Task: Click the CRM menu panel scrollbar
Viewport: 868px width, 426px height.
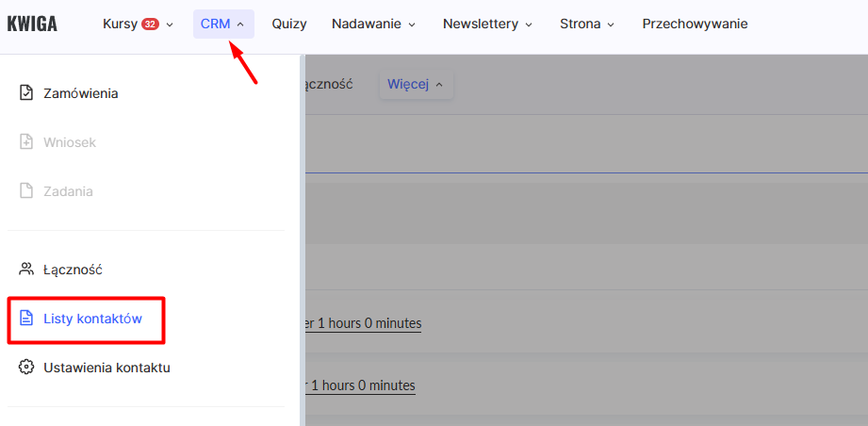Action: (x=303, y=240)
